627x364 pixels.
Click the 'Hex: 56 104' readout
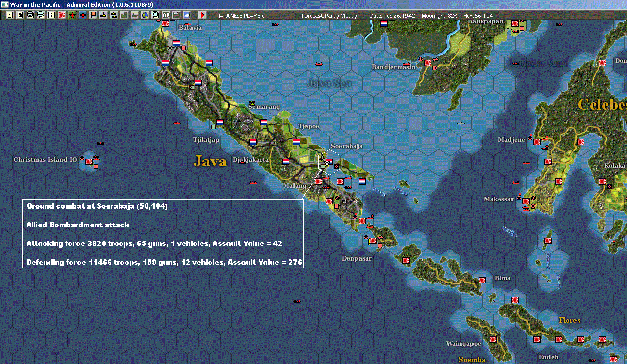tap(477, 16)
